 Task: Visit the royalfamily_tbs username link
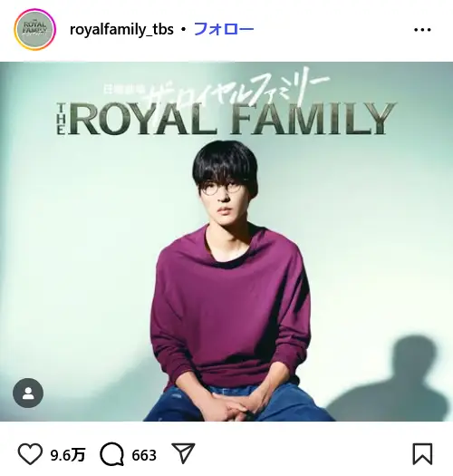(121, 29)
